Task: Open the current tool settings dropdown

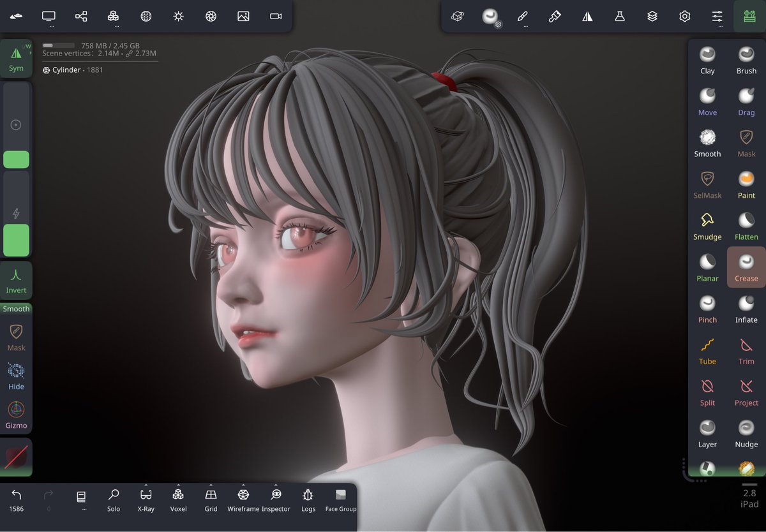Action: [490, 17]
